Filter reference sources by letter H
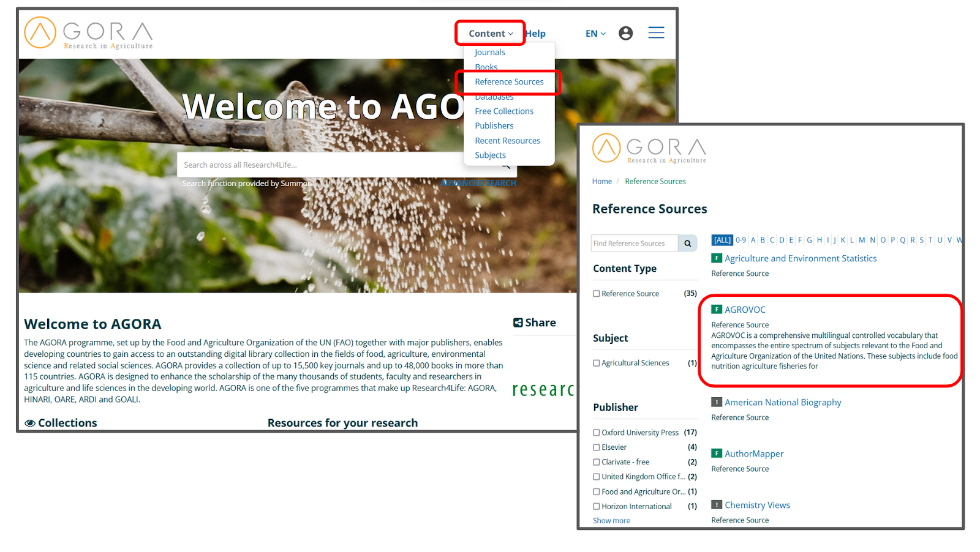 [x=820, y=240]
